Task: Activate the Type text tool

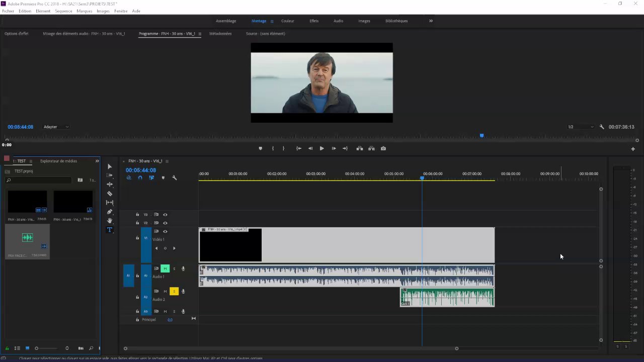Action: [110, 230]
